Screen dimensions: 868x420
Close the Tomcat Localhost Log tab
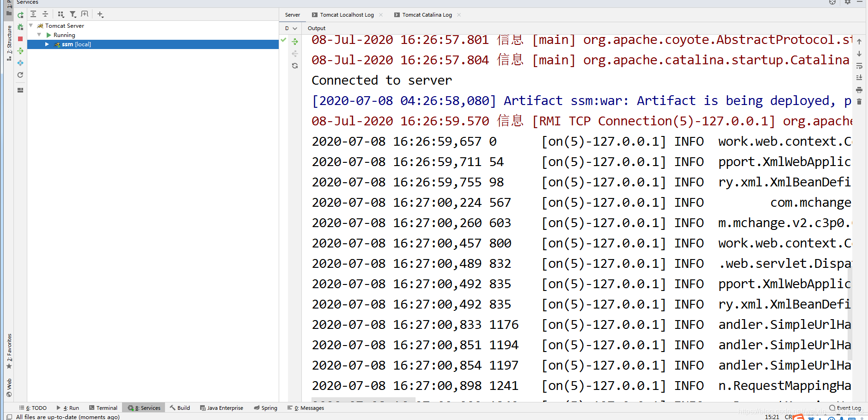pyautogui.click(x=381, y=15)
